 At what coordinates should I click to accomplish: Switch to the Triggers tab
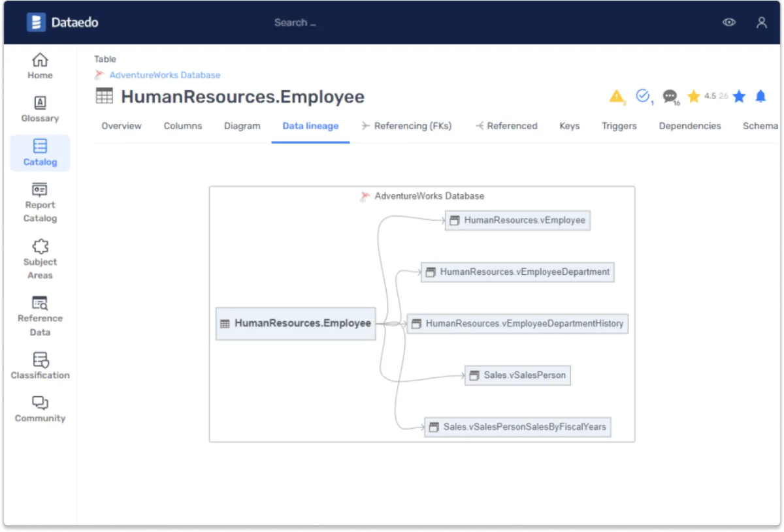[619, 126]
